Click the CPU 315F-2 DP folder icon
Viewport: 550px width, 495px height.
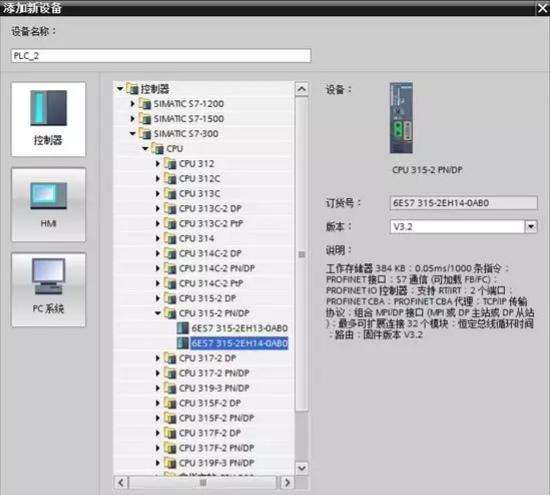(x=170, y=403)
